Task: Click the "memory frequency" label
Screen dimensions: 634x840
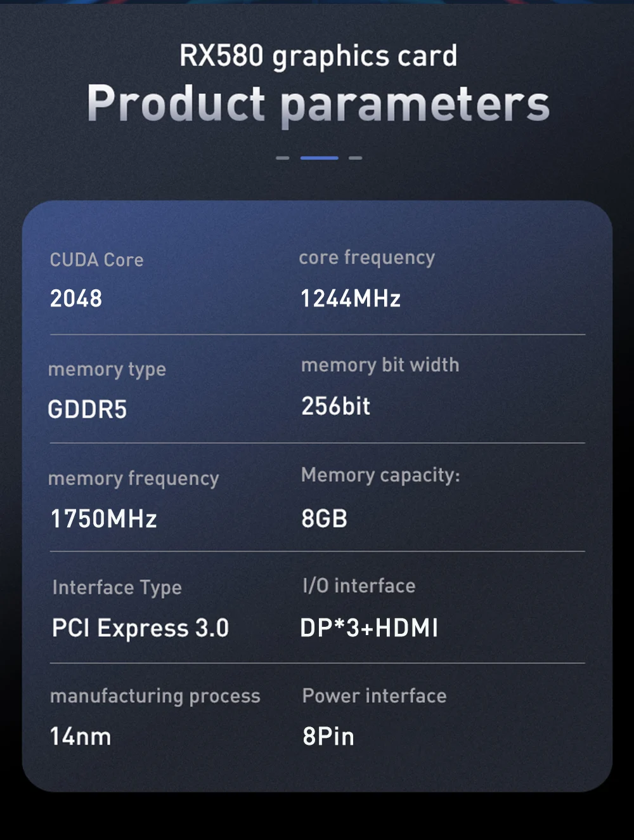Action: tap(134, 478)
